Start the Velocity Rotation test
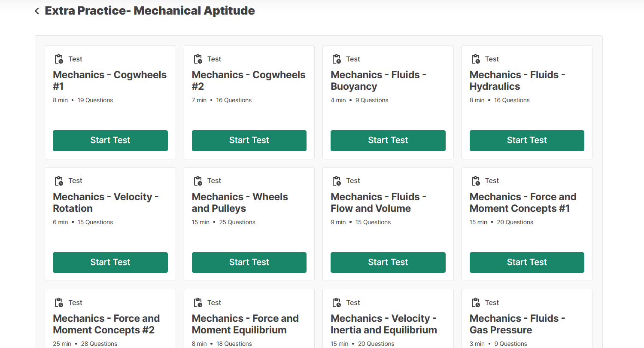The height and width of the screenshot is (348, 644). (110, 262)
